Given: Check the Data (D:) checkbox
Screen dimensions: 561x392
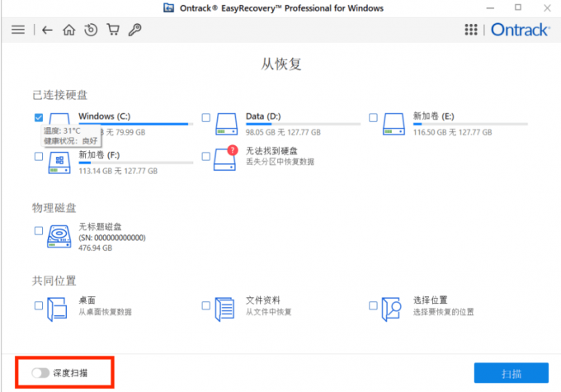Looking at the screenshot, I should (205, 117).
